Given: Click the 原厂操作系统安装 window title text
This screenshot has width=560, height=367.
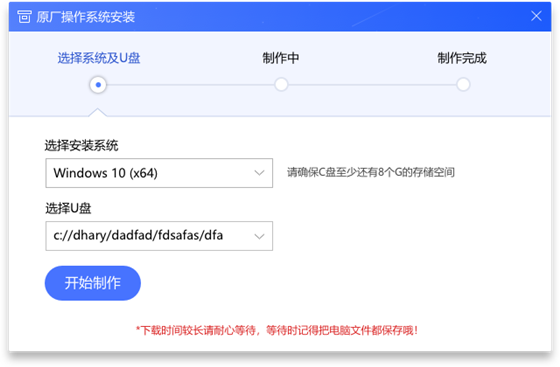Looking at the screenshot, I should pos(85,17).
